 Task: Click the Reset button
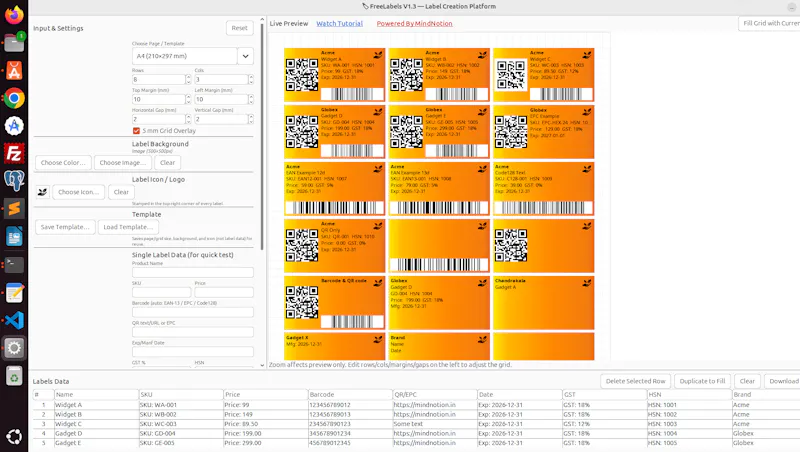(x=239, y=28)
